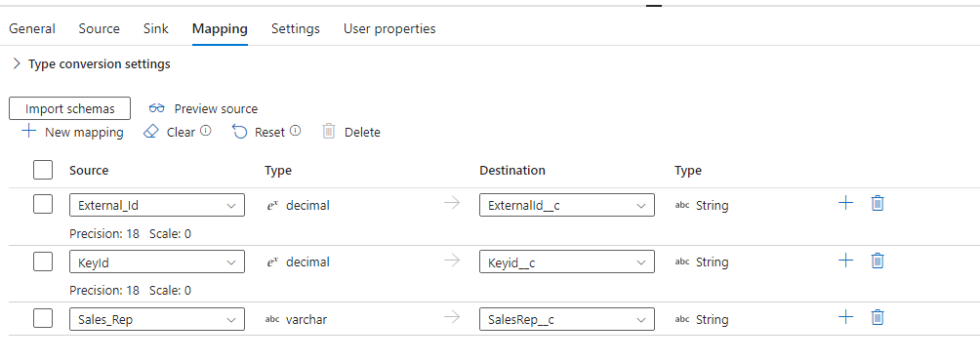This screenshot has width=980, height=362.
Task: Click the plus icon in Sales_Rep row
Action: coord(845,317)
